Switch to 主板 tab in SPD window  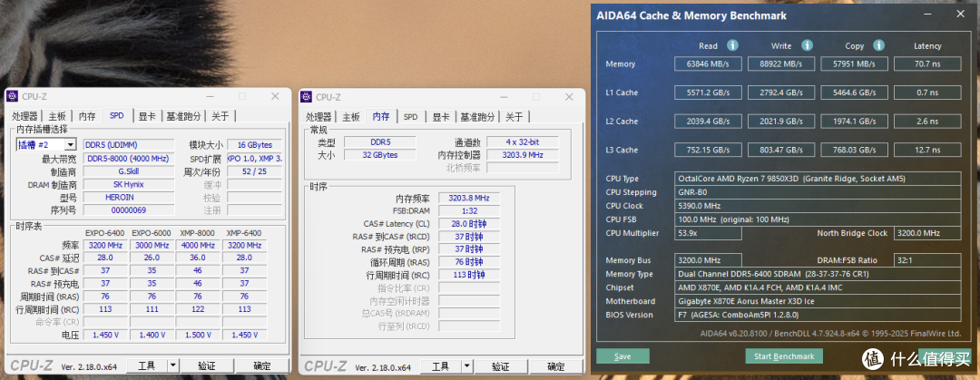click(57, 116)
